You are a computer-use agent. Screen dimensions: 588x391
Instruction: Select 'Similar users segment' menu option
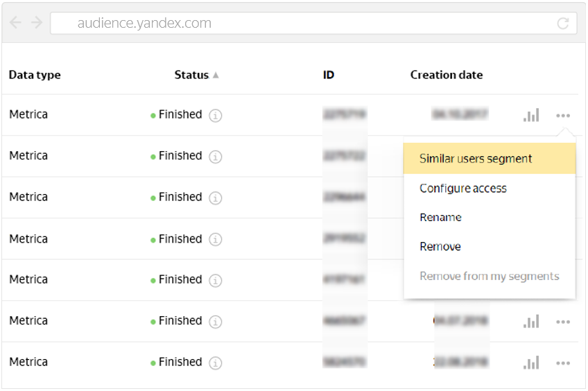point(476,159)
